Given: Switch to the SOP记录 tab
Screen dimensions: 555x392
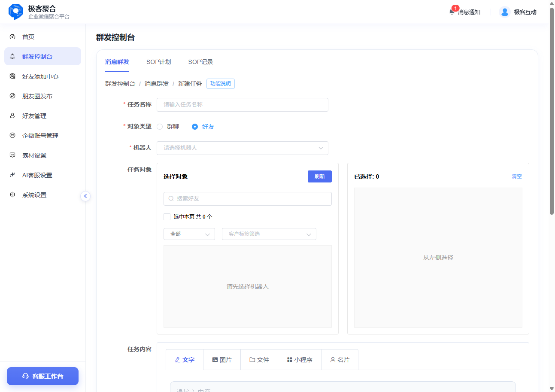Looking at the screenshot, I should pyautogui.click(x=201, y=62).
